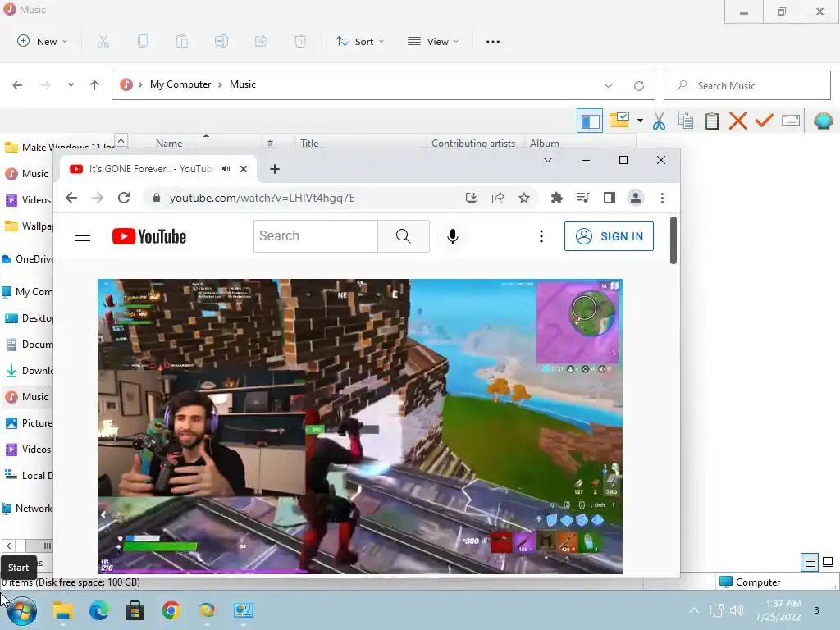
Task: Open Google Chrome from the taskbar
Action: tap(171, 610)
